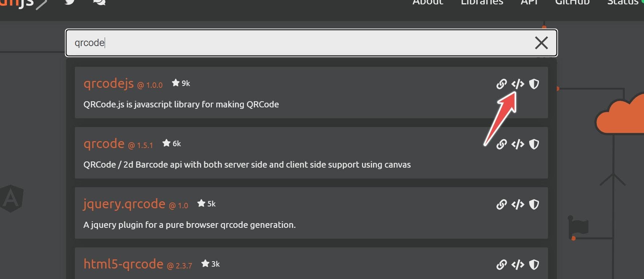Open the html5-qrcode library title link
Screen dimensions: 644x279
click(x=124, y=264)
